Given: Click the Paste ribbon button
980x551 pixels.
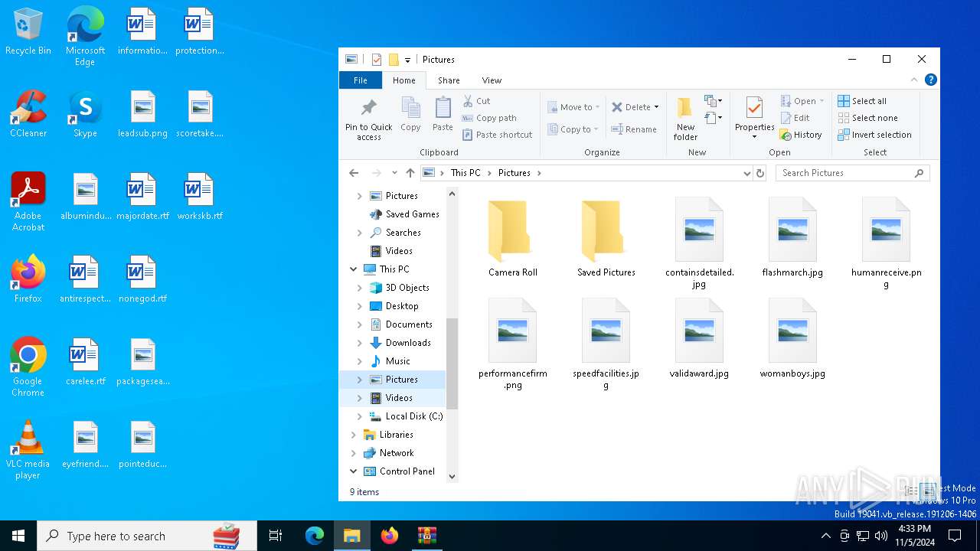Looking at the screenshot, I should (443, 115).
